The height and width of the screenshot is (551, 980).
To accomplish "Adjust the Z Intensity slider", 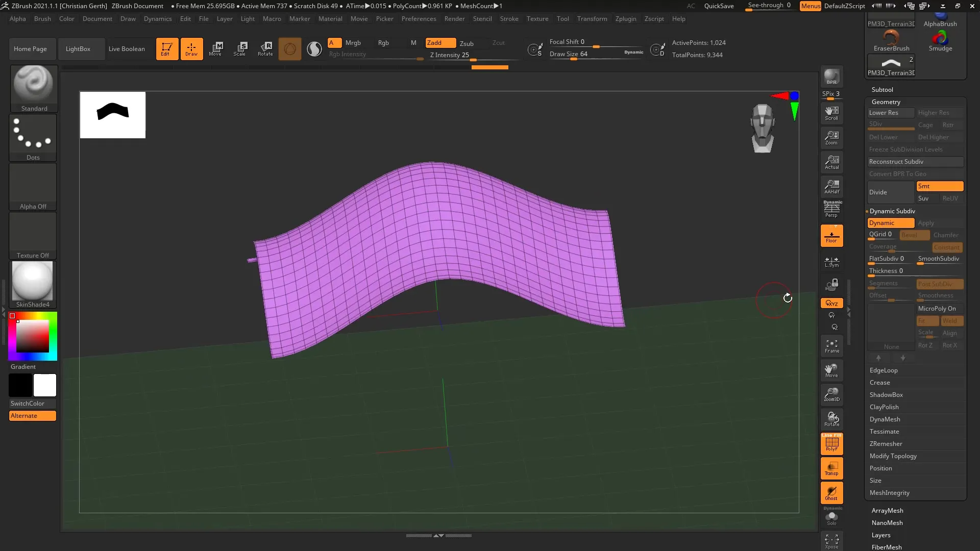I will 472,56.
